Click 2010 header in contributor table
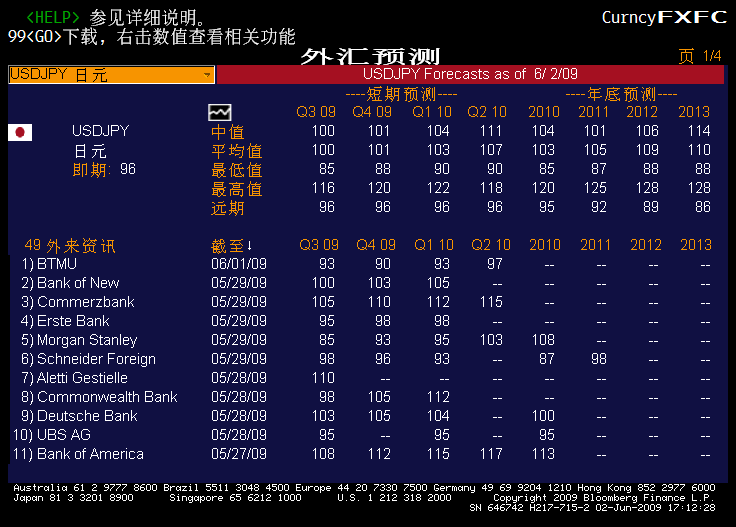736x527 pixels. (545, 245)
